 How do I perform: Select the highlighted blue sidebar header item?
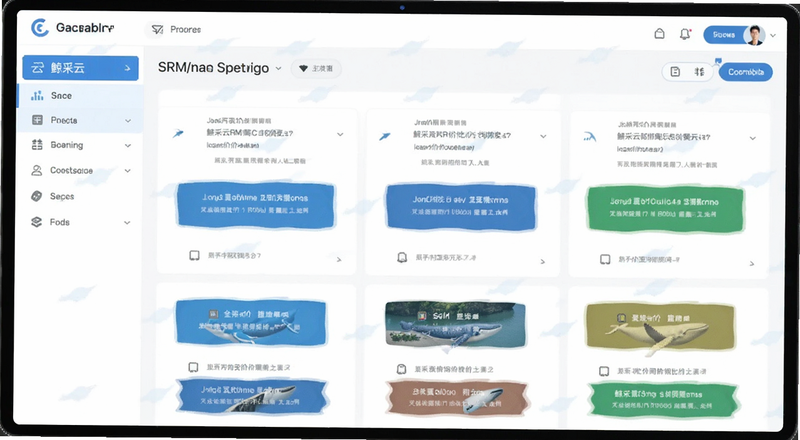81,68
